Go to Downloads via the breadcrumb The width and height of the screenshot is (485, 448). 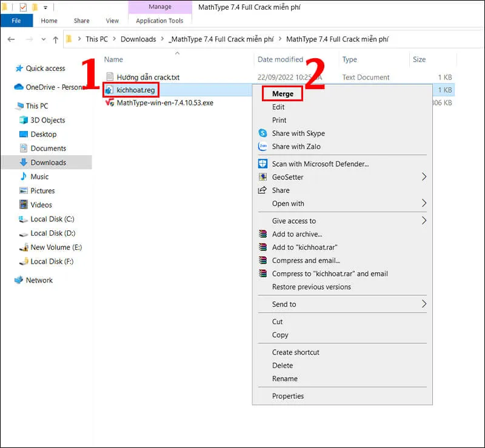click(138, 38)
